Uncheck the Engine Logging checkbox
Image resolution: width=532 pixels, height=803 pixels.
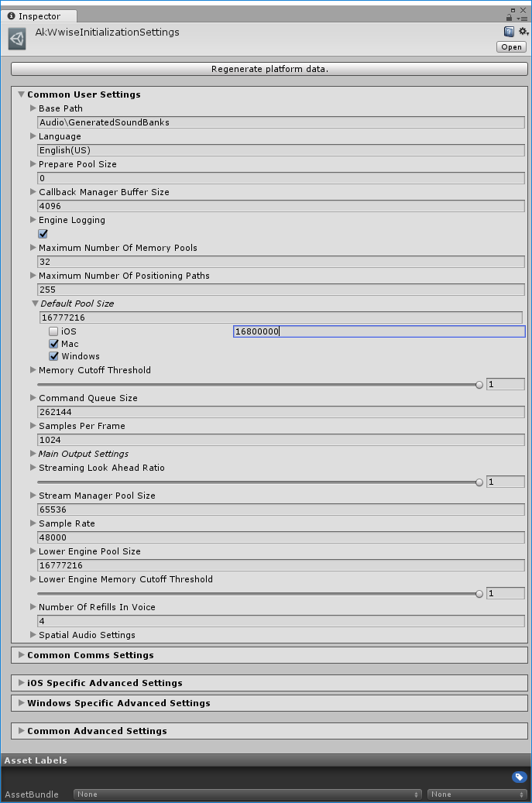[x=43, y=234]
